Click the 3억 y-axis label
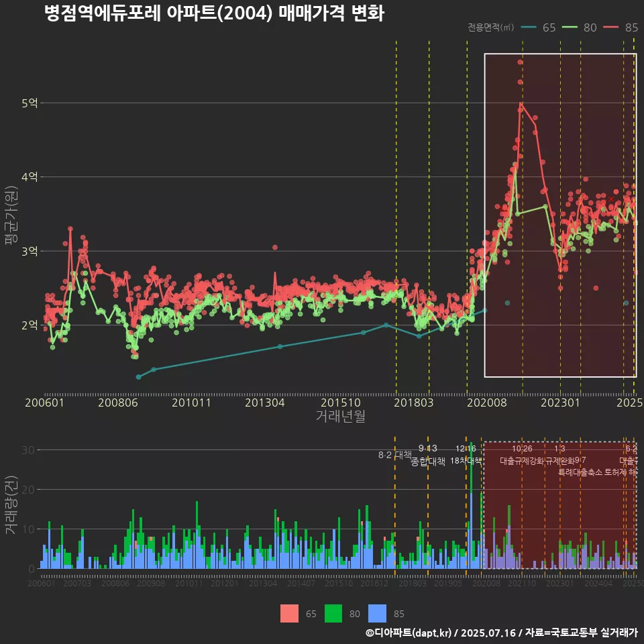This screenshot has height=644, width=644. click(30, 251)
